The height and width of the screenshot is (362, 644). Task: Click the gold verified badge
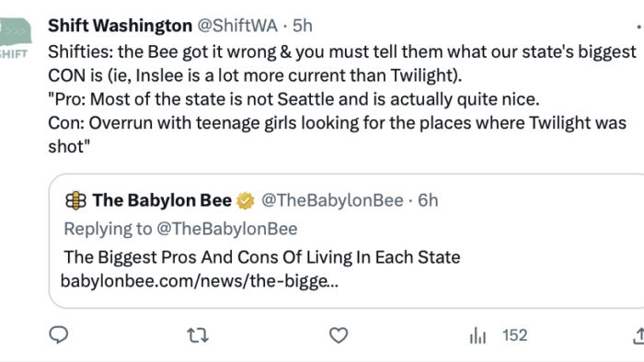(x=246, y=200)
